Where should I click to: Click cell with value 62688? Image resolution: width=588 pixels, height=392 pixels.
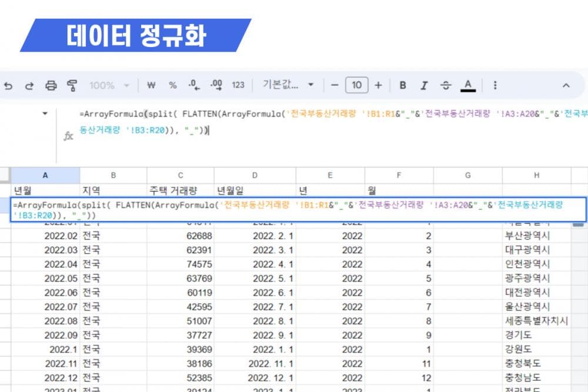tap(181, 236)
